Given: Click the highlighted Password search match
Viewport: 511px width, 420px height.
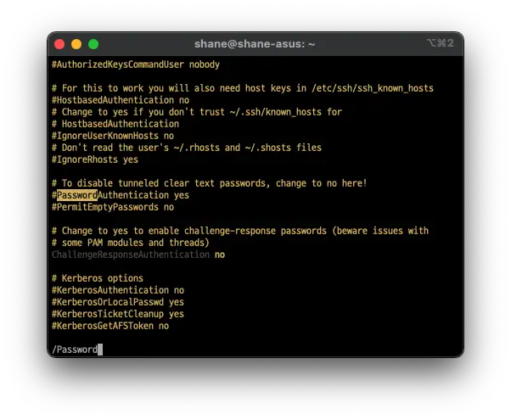Looking at the screenshot, I should point(77,195).
